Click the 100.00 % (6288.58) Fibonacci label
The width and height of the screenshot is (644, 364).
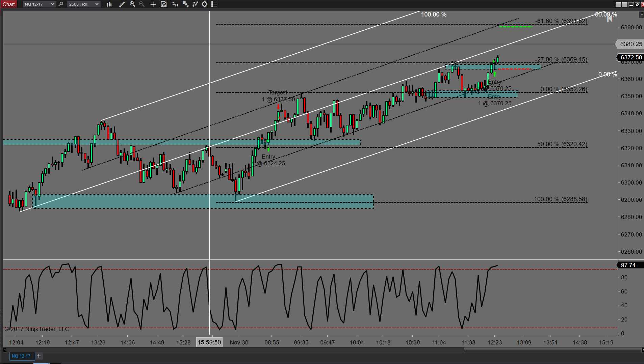[x=561, y=199]
